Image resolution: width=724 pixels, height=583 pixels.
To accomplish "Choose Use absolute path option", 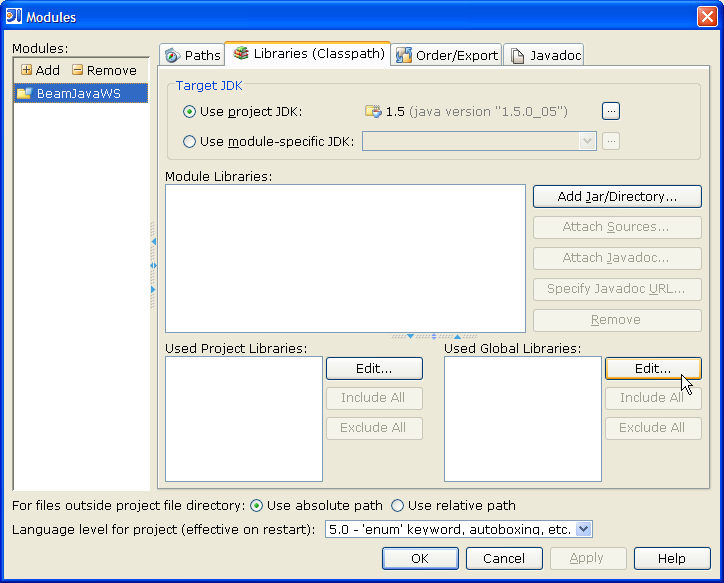I will (x=256, y=506).
